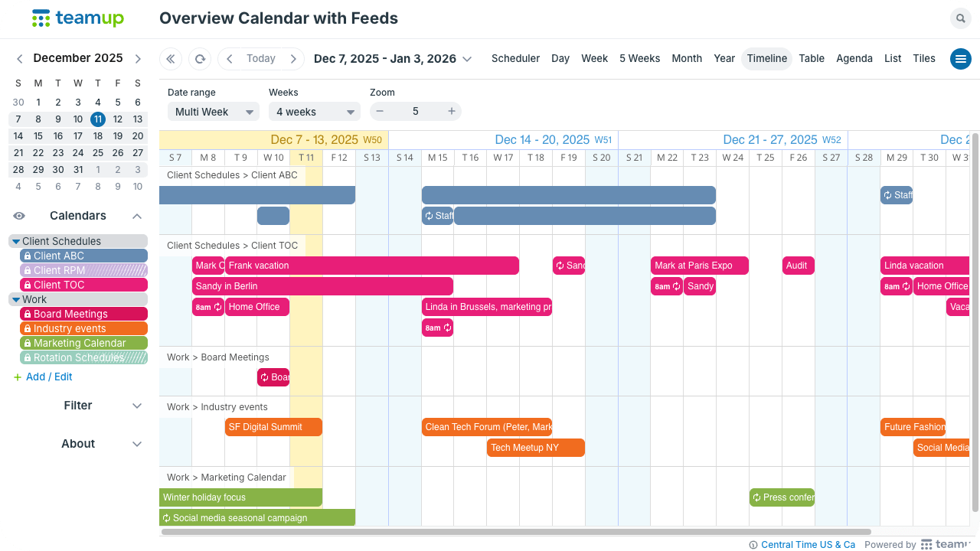Go to previous date range arrow
This screenshot has width=980, height=551.
[x=229, y=59]
